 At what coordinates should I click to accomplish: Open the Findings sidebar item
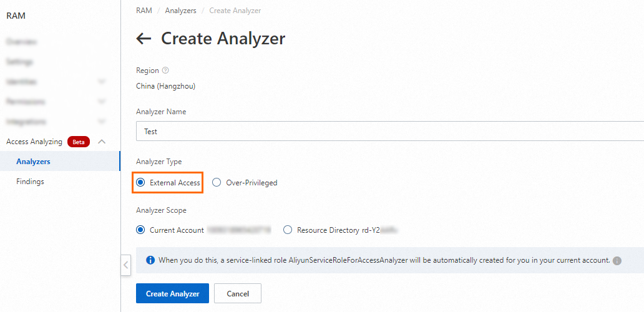pyautogui.click(x=30, y=182)
